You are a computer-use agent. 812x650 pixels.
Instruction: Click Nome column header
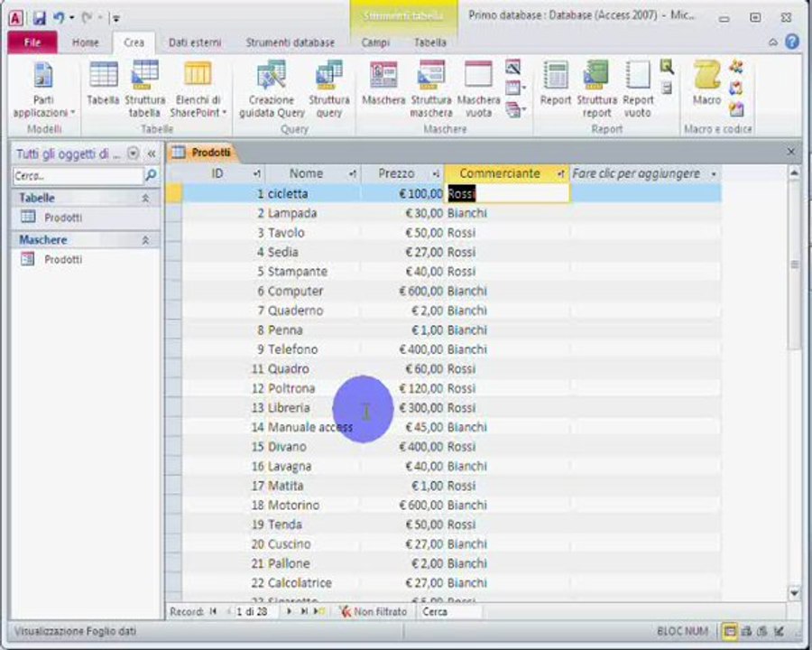tap(306, 173)
